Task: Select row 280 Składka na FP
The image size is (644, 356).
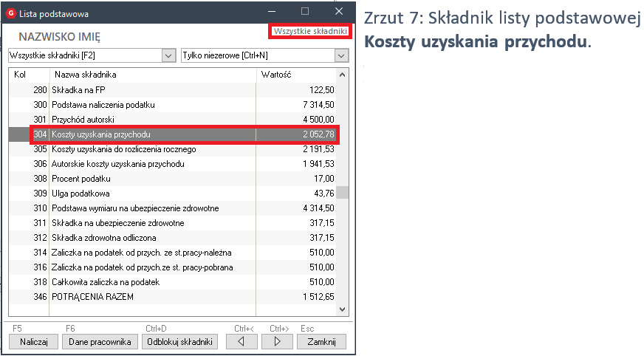Action: coord(173,90)
